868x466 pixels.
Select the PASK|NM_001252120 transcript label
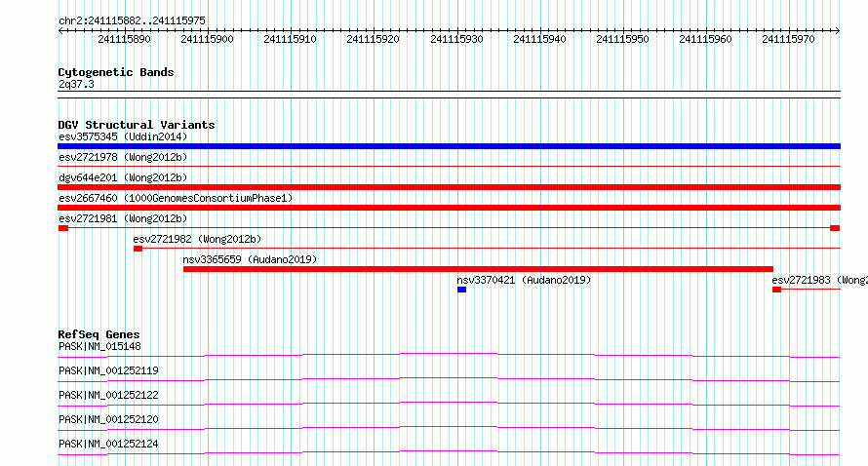(x=108, y=419)
